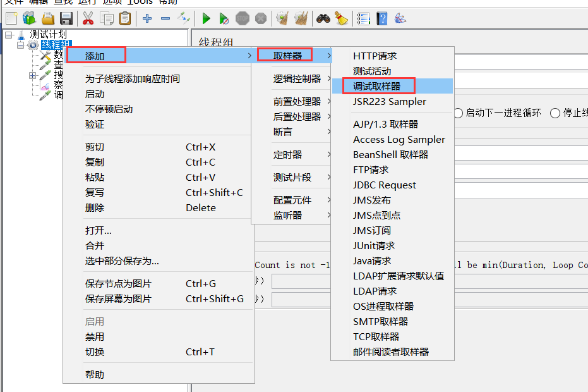Screen dimensions: 588x392
Task: Click the toolbar icon right of Help
Action: [x=400, y=18]
